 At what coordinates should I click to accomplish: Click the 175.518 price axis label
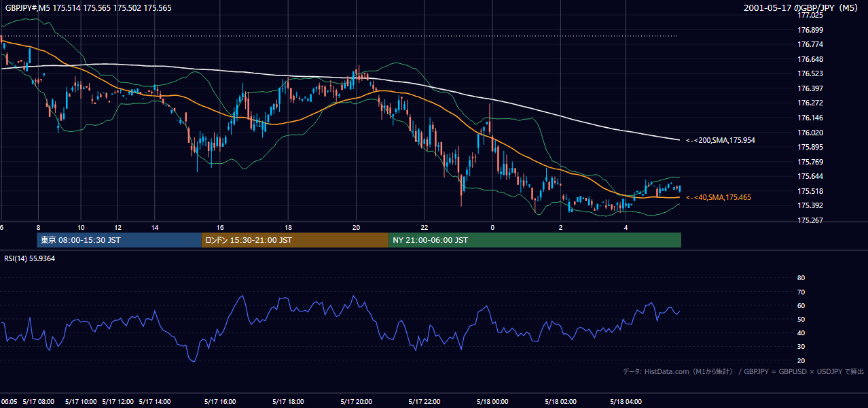pos(811,191)
